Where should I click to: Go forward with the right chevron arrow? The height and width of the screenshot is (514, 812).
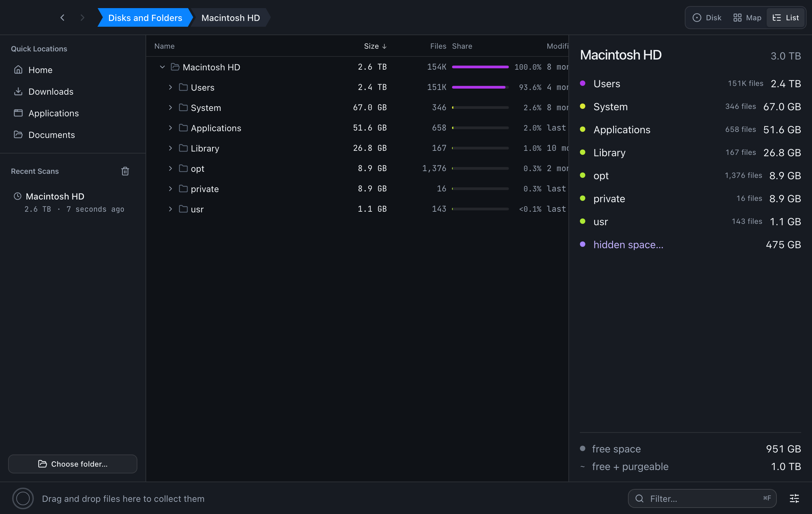pos(82,18)
